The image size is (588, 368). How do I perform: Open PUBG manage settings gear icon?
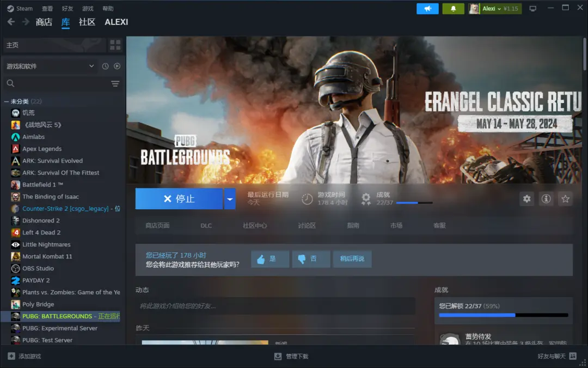point(527,198)
